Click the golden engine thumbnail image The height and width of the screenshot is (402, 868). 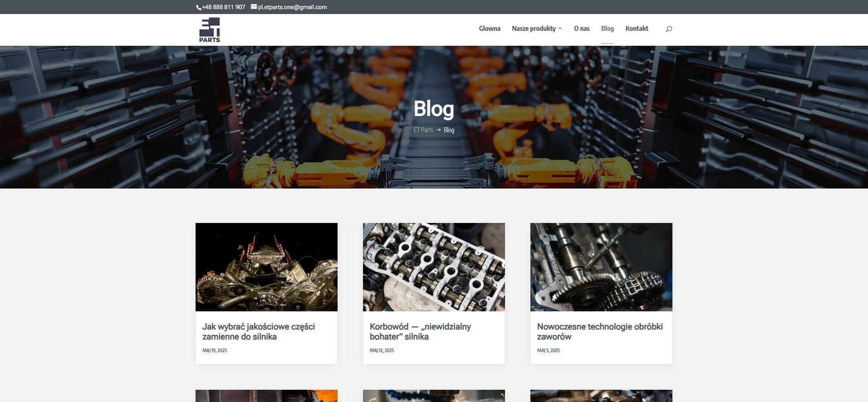tap(266, 267)
